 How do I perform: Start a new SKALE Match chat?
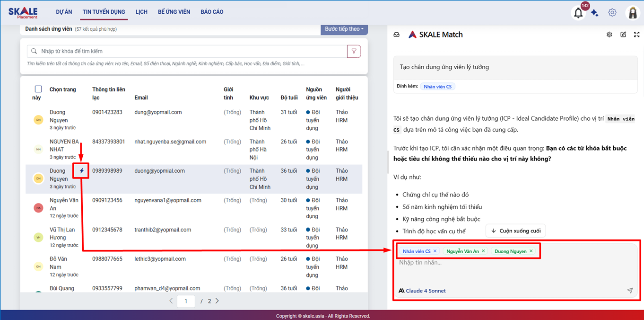coord(623,35)
